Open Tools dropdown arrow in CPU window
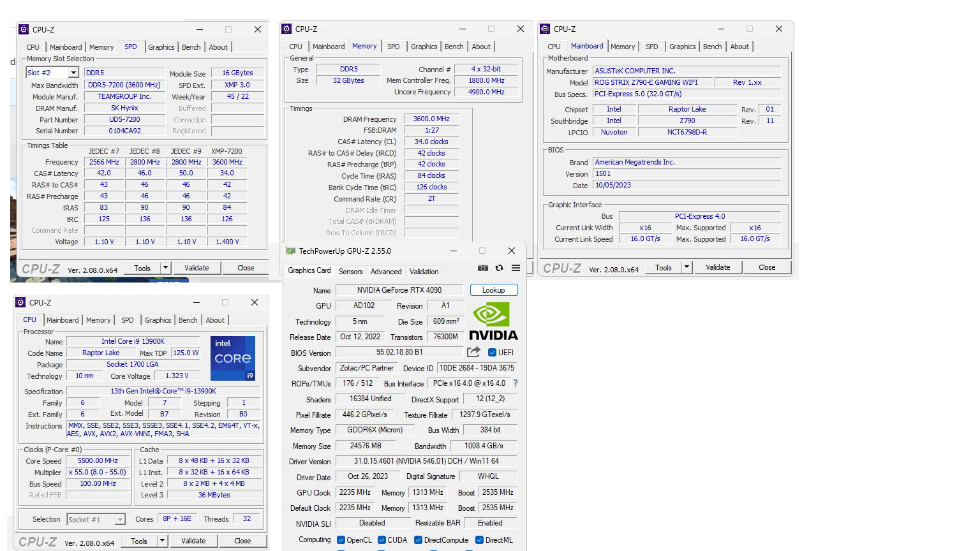Image resolution: width=980 pixels, height=551 pixels. click(163, 541)
